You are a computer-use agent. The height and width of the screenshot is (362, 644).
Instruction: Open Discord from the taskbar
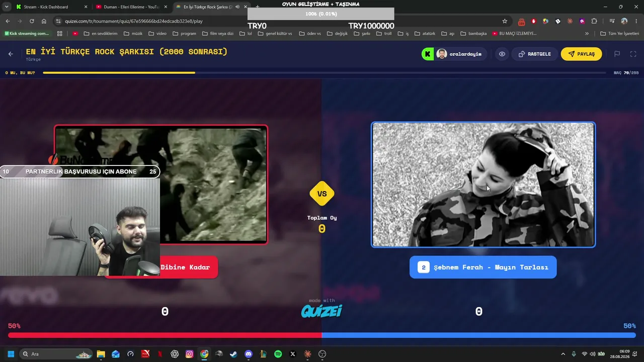[x=249, y=354]
